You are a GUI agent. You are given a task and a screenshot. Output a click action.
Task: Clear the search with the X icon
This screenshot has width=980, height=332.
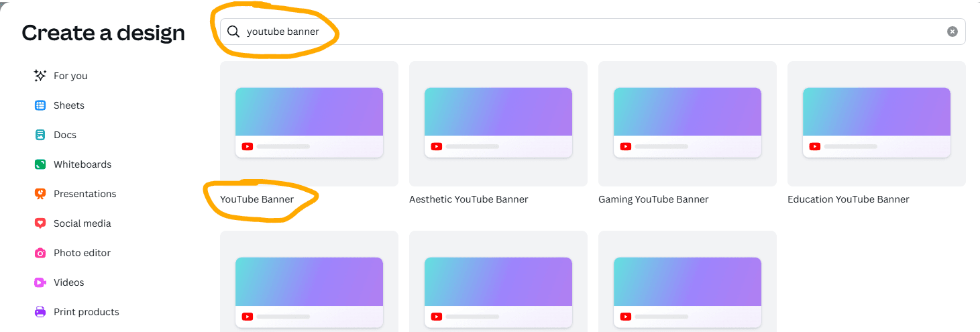[x=952, y=32]
